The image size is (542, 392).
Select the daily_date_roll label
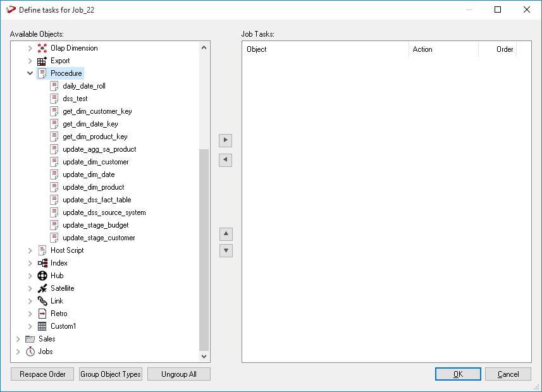coord(84,86)
